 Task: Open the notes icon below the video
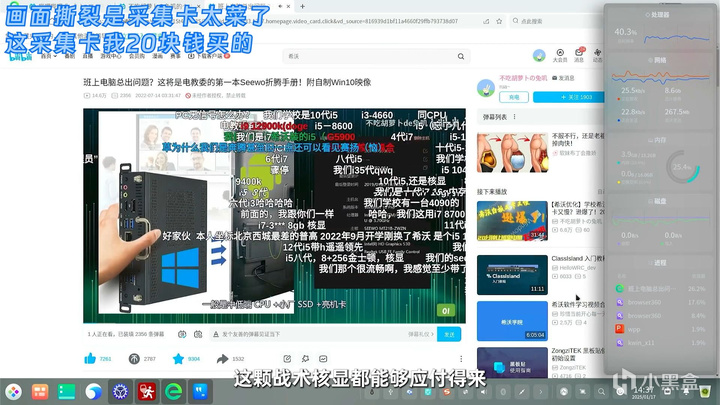tap(287, 359)
